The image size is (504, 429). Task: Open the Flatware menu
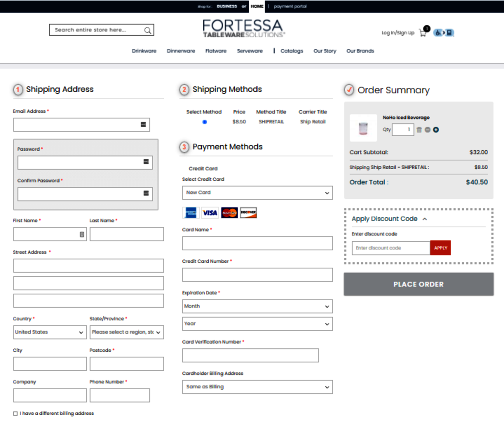(216, 51)
